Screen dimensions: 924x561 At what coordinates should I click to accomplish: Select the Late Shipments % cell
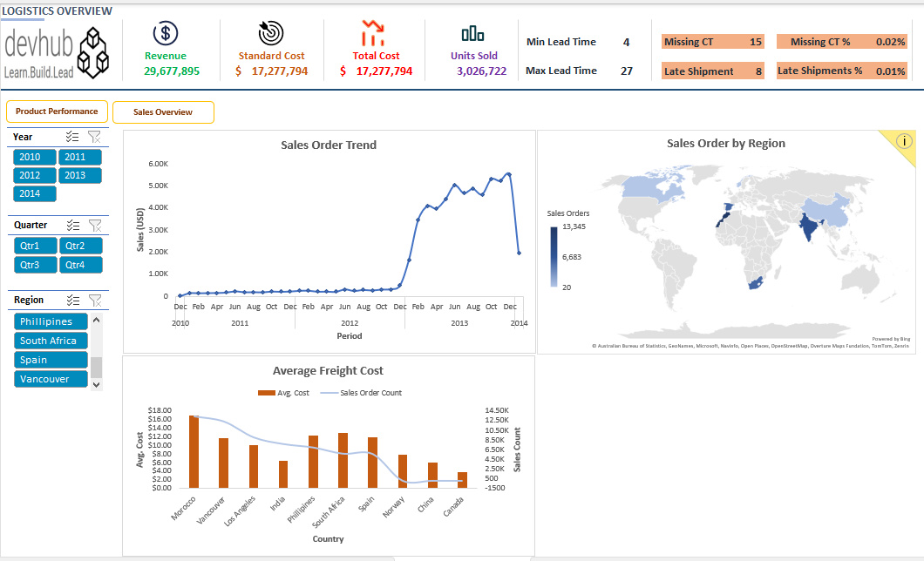[841, 71]
